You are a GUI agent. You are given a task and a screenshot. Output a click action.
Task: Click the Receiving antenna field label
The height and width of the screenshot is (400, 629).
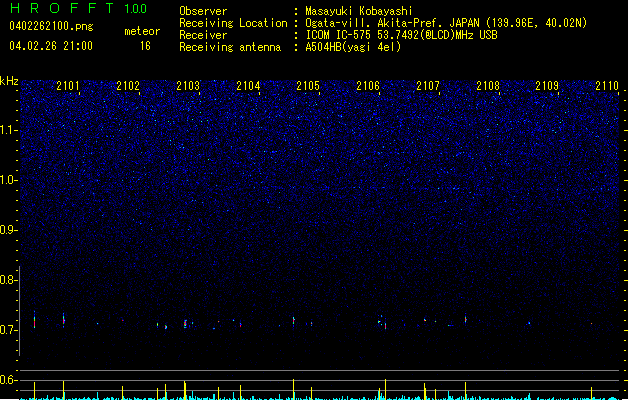[230, 47]
